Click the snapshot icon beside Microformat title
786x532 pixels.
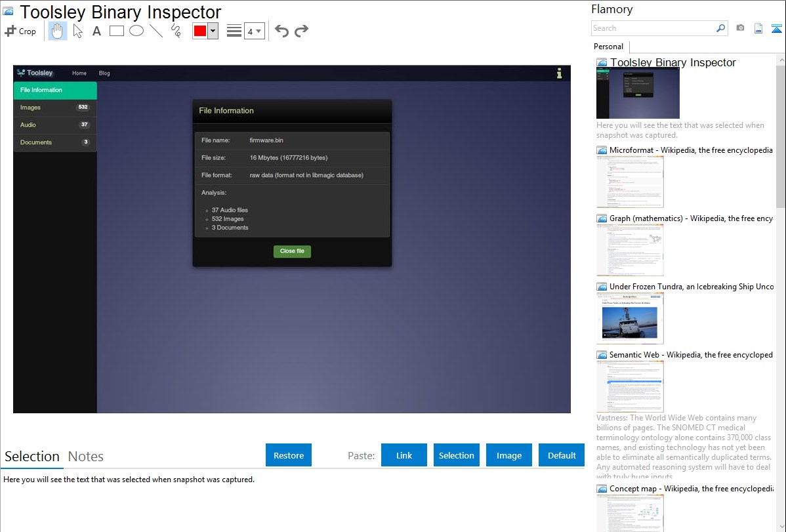602,150
